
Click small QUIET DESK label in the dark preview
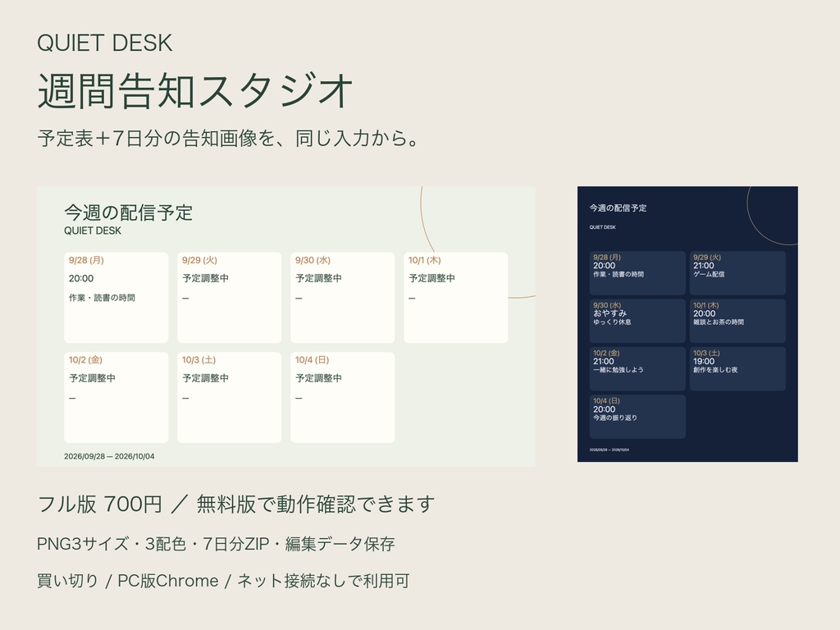pos(603,227)
